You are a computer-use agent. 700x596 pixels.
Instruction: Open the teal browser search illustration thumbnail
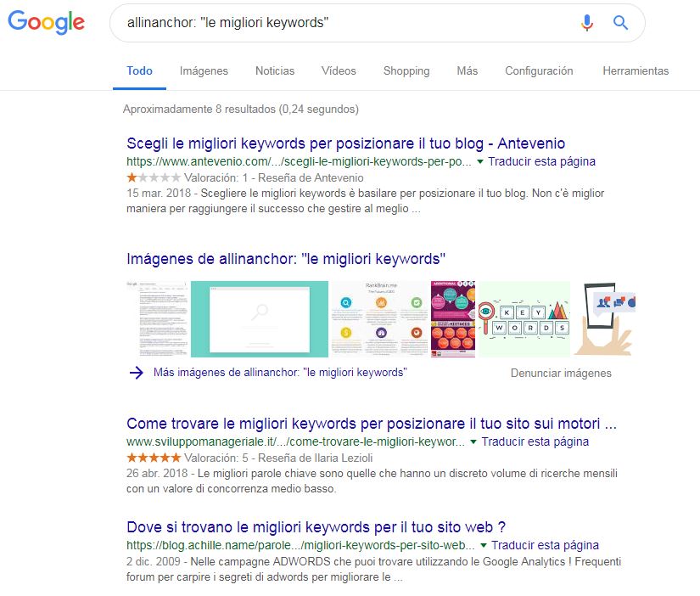click(260, 319)
